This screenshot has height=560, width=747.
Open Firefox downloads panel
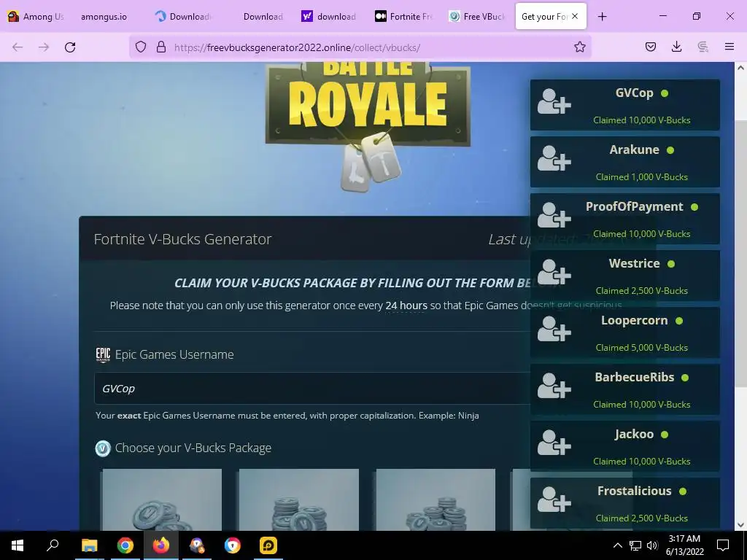[x=676, y=47]
